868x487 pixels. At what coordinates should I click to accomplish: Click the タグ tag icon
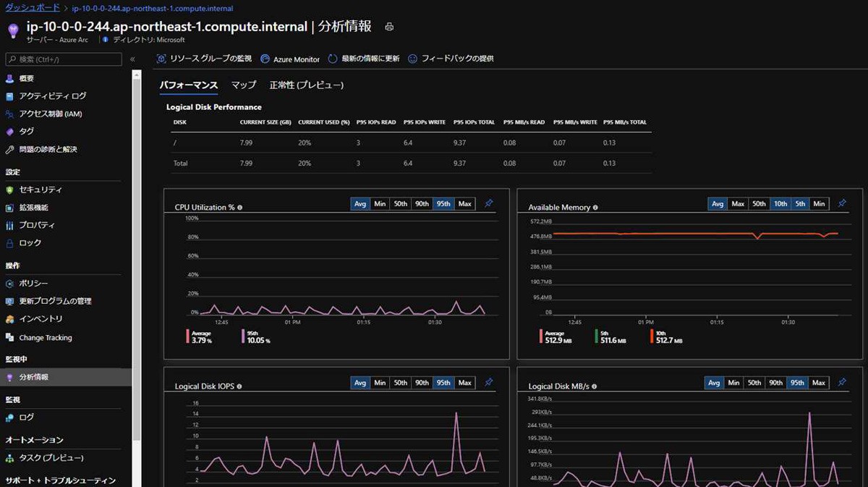pos(10,132)
